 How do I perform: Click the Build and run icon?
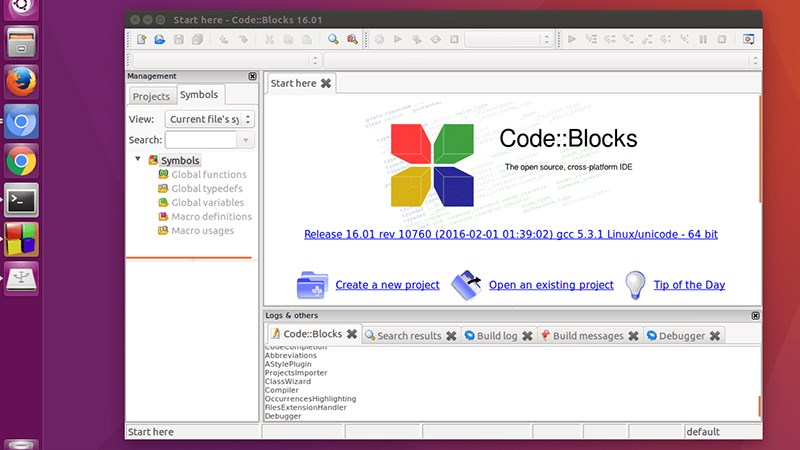(x=417, y=39)
